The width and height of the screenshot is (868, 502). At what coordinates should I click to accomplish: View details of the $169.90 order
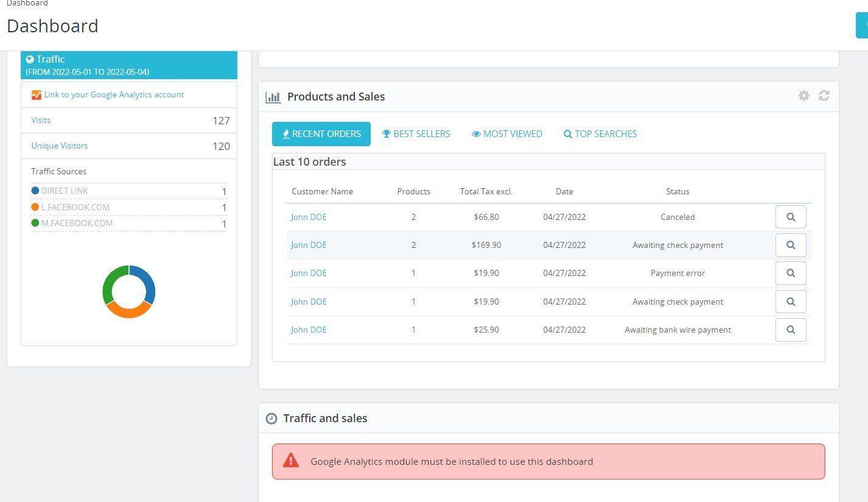click(x=791, y=245)
